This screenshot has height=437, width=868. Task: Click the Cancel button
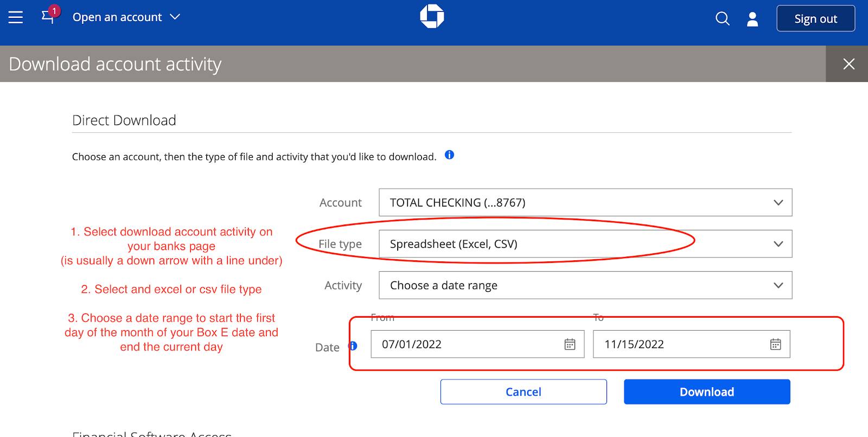(x=523, y=391)
